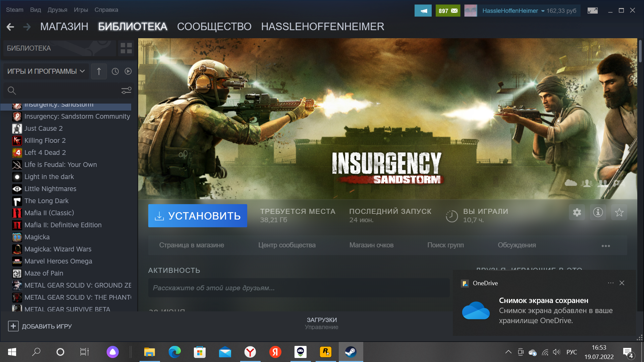Open the МАГАЗИН tab
Screen dimensions: 644x362
[64, 27]
